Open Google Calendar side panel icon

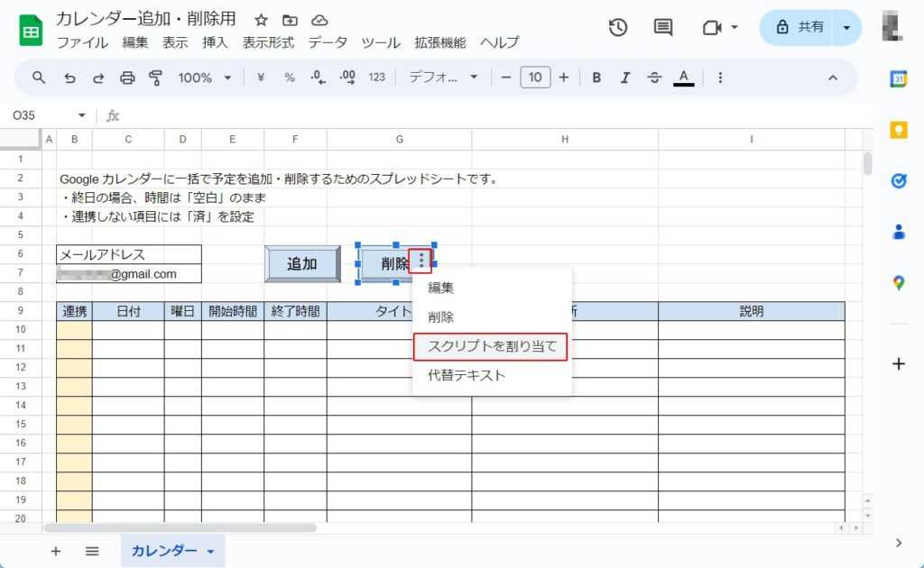(898, 78)
